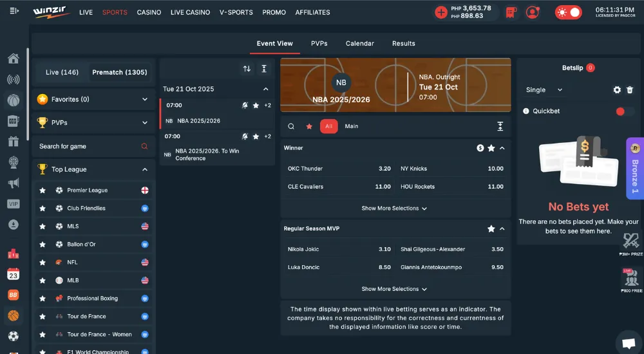Click the Quickbet info icon
The image size is (644, 354).
[x=526, y=111]
